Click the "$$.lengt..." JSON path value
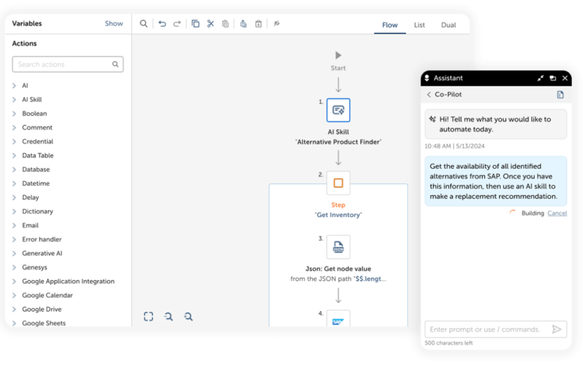 (370, 279)
